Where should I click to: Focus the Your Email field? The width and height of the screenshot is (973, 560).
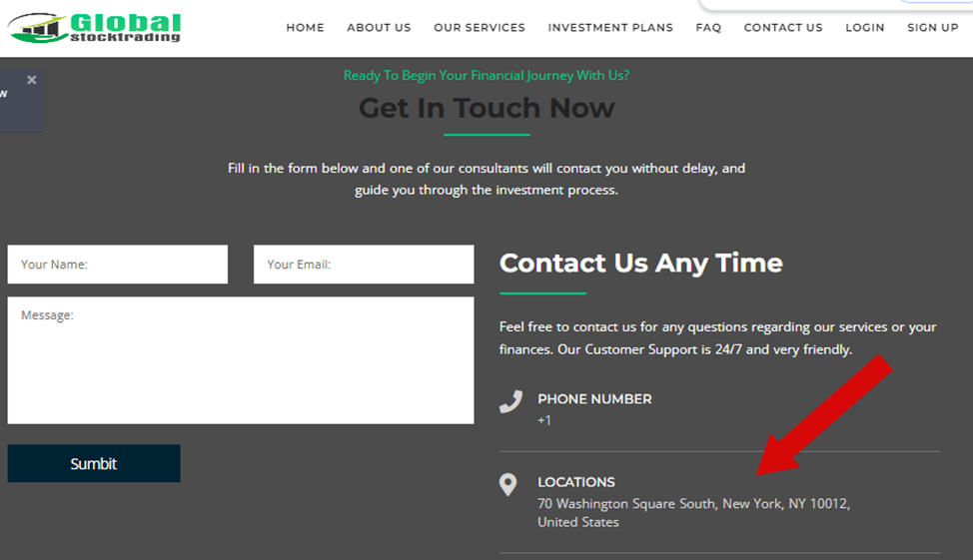[364, 265]
